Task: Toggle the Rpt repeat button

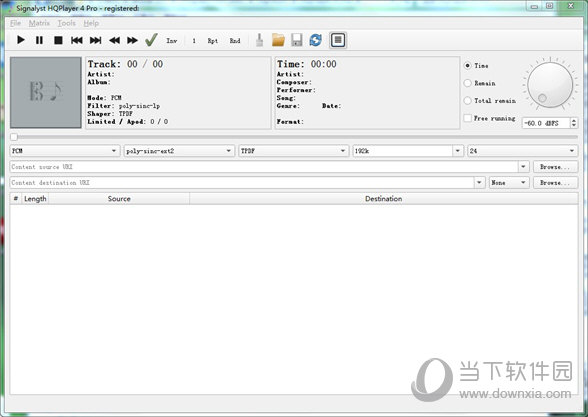Action: point(213,40)
